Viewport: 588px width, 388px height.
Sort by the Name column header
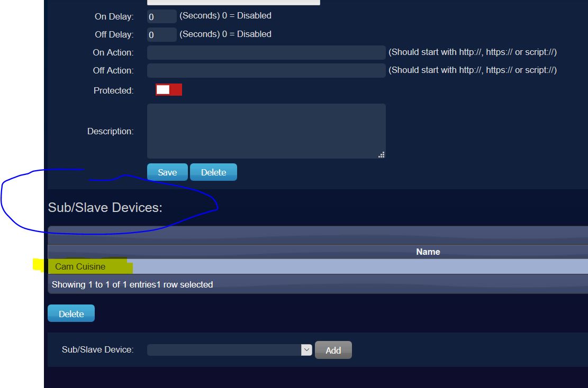tap(428, 252)
